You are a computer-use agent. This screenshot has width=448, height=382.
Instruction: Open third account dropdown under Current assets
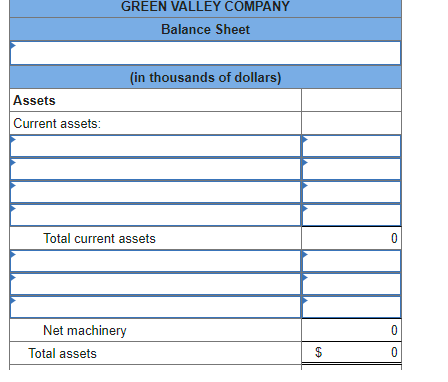(155, 192)
